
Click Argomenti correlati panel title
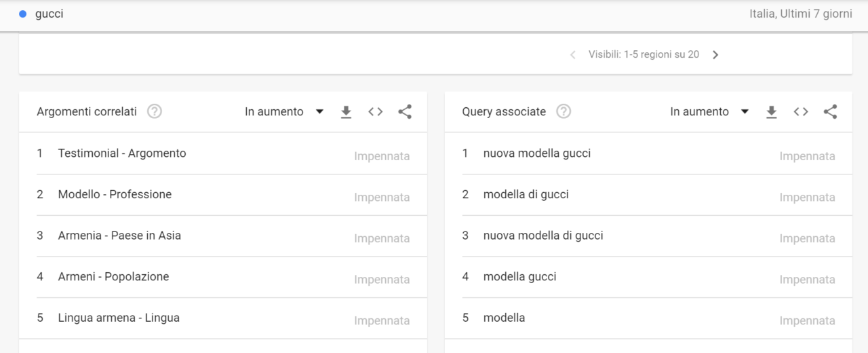click(x=87, y=112)
